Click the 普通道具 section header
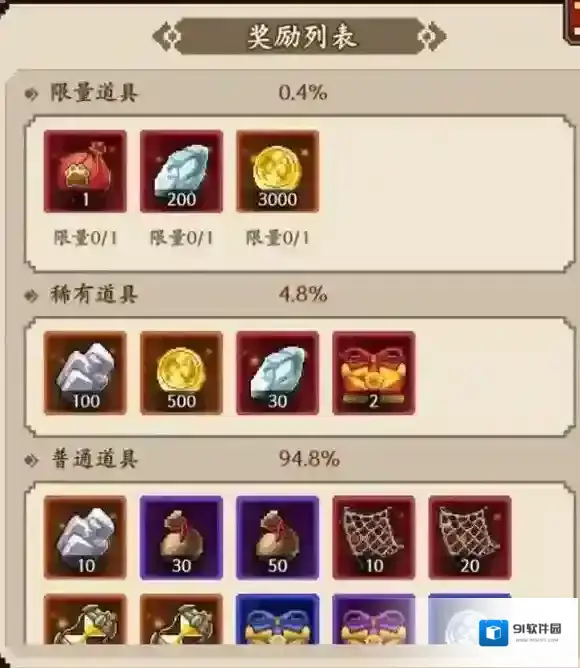Screen dimensions: 580x668 94,459
